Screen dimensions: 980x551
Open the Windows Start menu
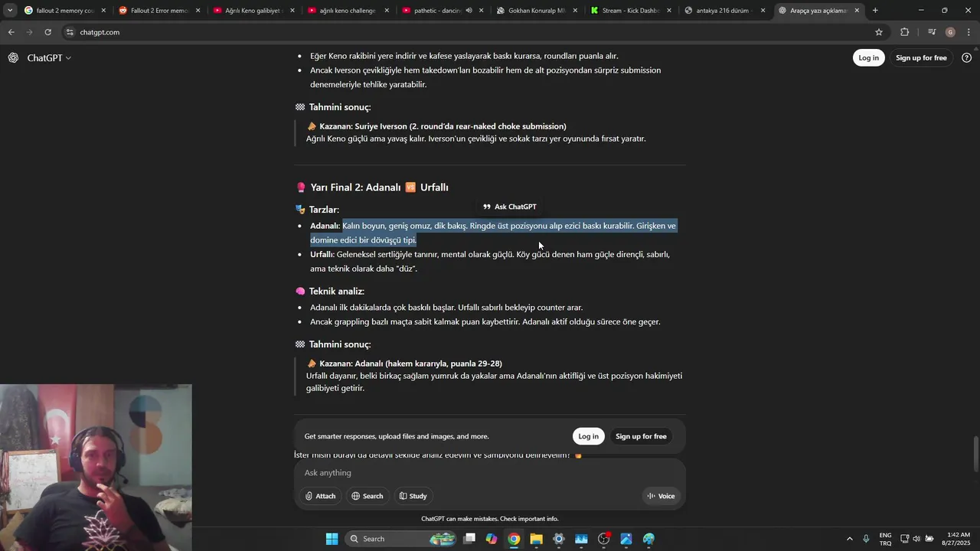pos(332,539)
